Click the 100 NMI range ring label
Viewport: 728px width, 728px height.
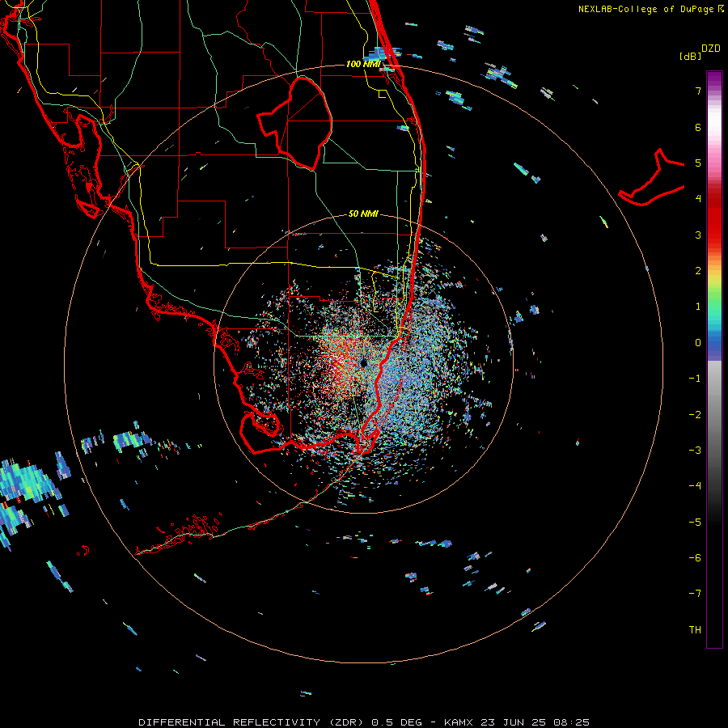(x=363, y=64)
